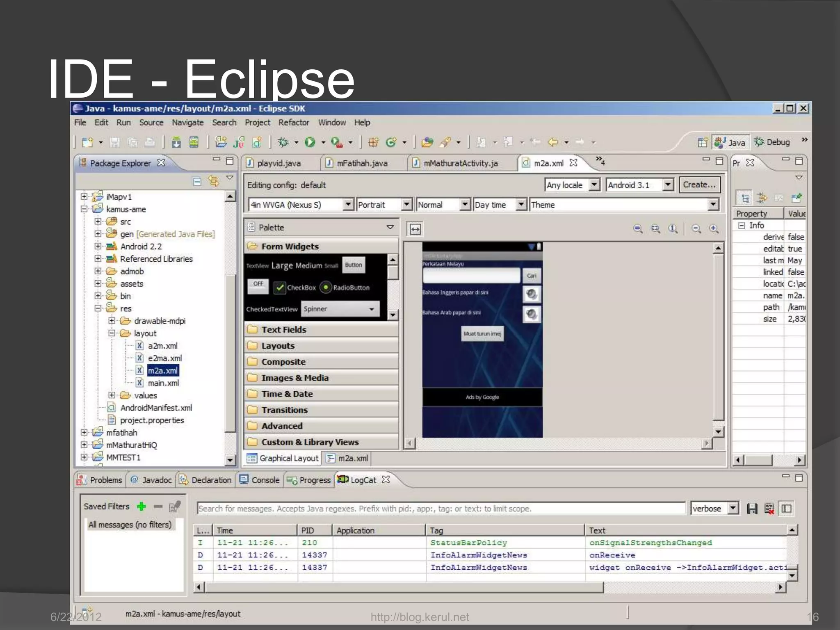Click Show Categories icon in Properties panel
This screenshot has height=630, width=840.
(x=745, y=198)
